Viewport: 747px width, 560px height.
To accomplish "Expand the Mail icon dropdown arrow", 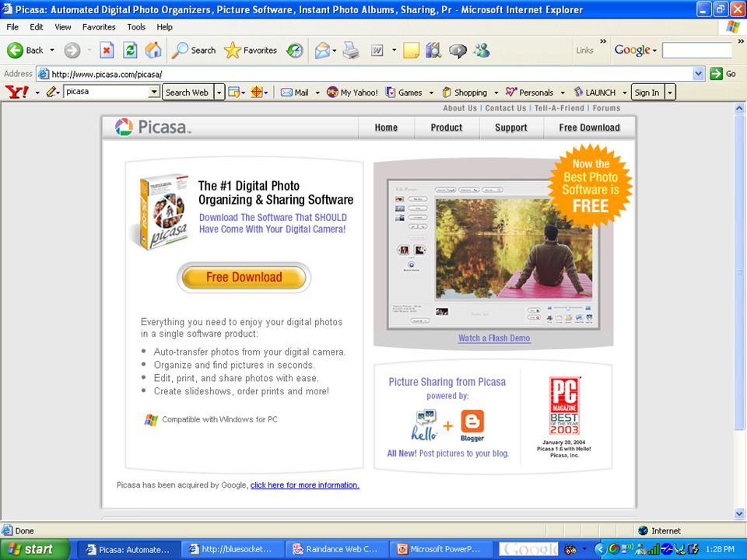I will pyautogui.click(x=335, y=50).
